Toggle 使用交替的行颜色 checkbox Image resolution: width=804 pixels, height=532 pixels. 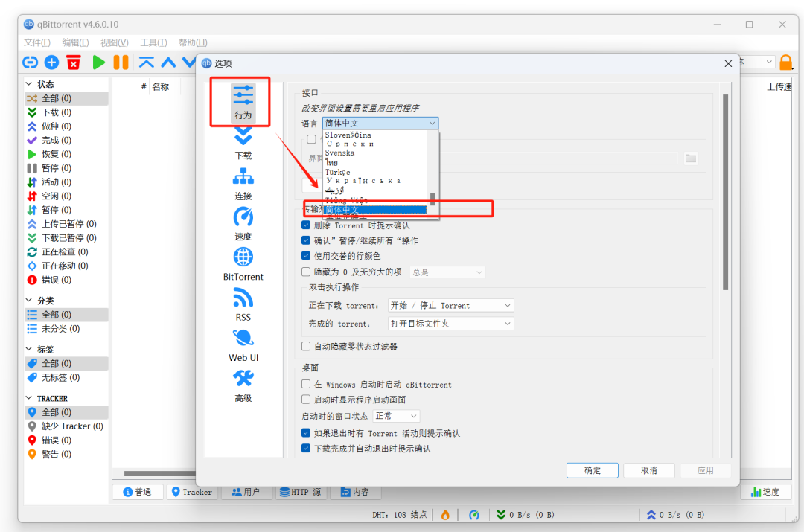pos(306,255)
